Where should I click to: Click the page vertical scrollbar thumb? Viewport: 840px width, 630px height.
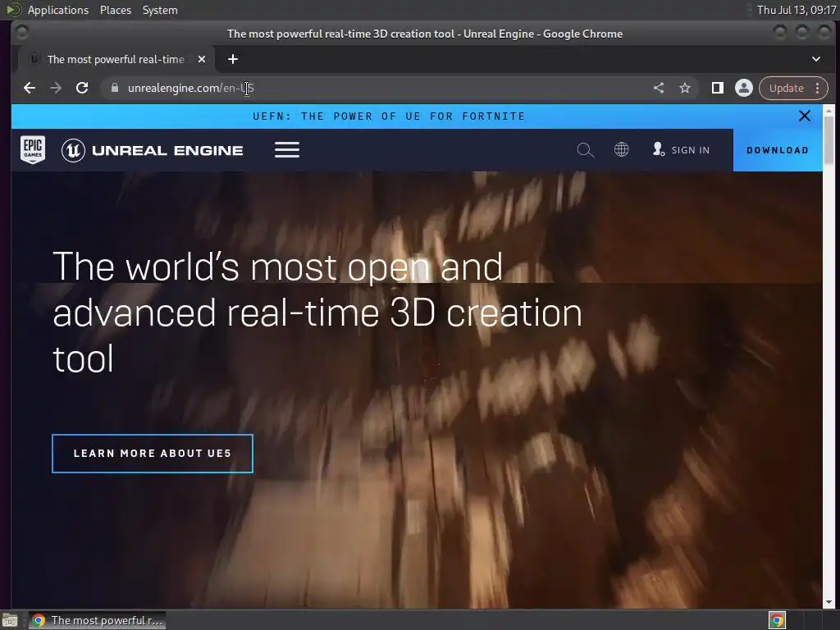[x=829, y=139]
